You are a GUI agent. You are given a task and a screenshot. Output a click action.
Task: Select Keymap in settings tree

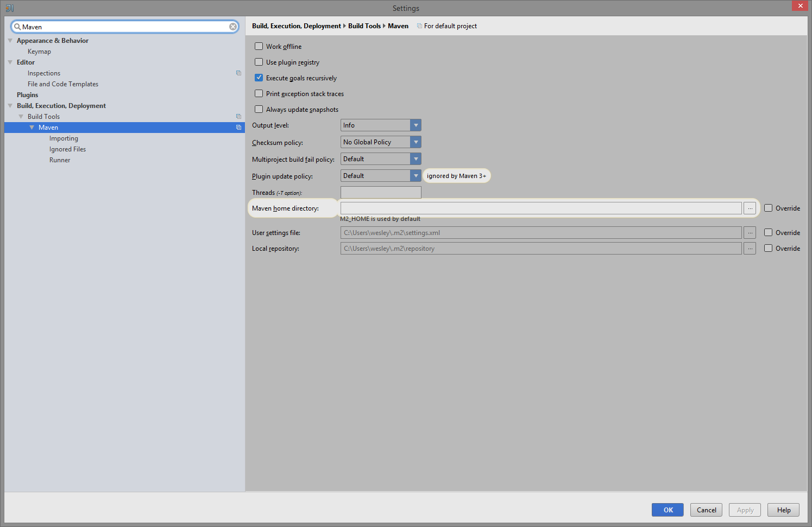(x=39, y=52)
